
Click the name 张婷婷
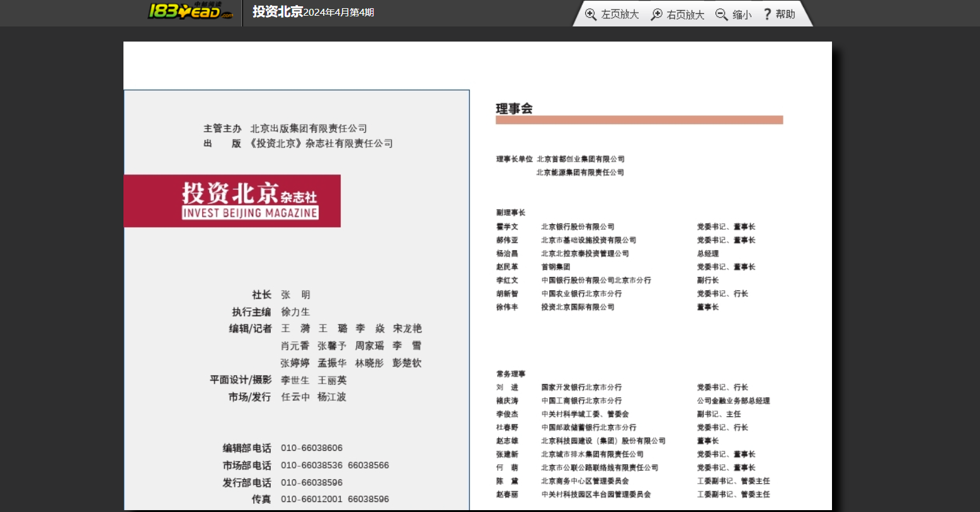click(x=295, y=363)
